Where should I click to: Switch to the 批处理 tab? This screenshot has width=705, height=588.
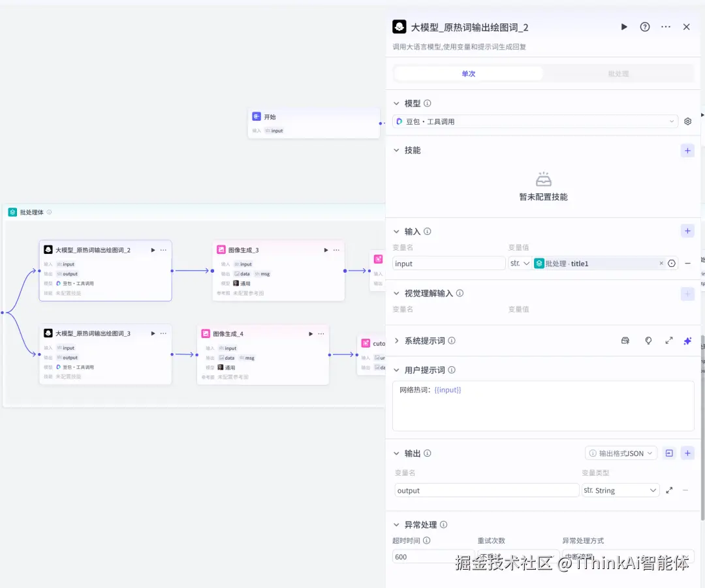point(618,73)
